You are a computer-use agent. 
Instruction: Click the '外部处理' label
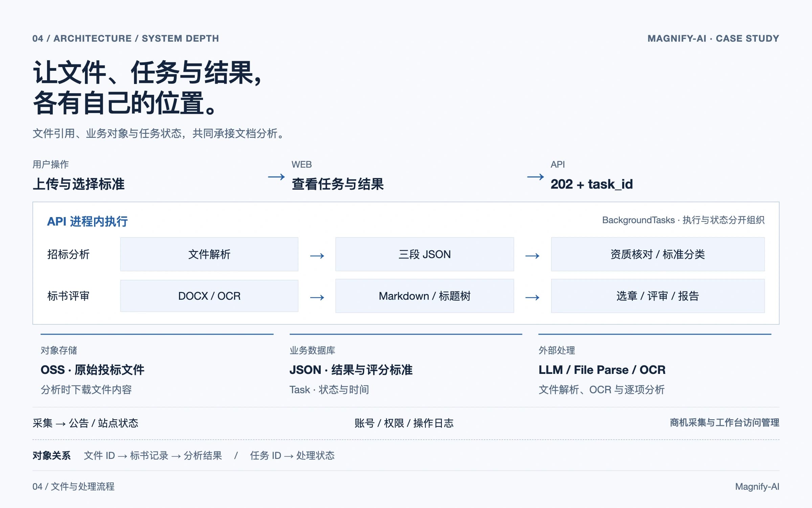click(557, 350)
